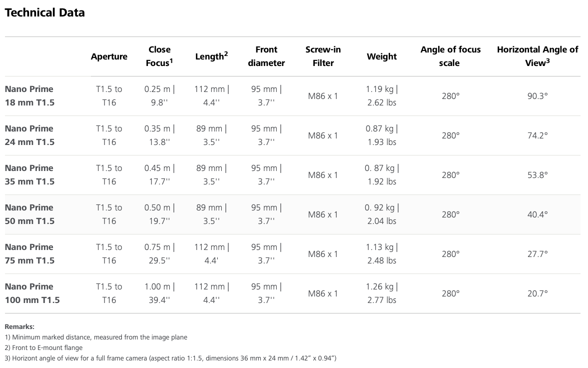Select the Screw-in Filter column header
The height and width of the screenshot is (368, 588).
tap(323, 56)
